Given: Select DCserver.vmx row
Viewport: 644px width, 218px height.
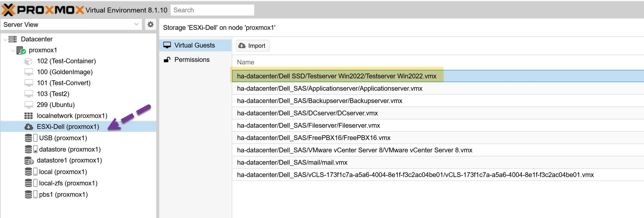Looking at the screenshot, I should tap(438, 113).
